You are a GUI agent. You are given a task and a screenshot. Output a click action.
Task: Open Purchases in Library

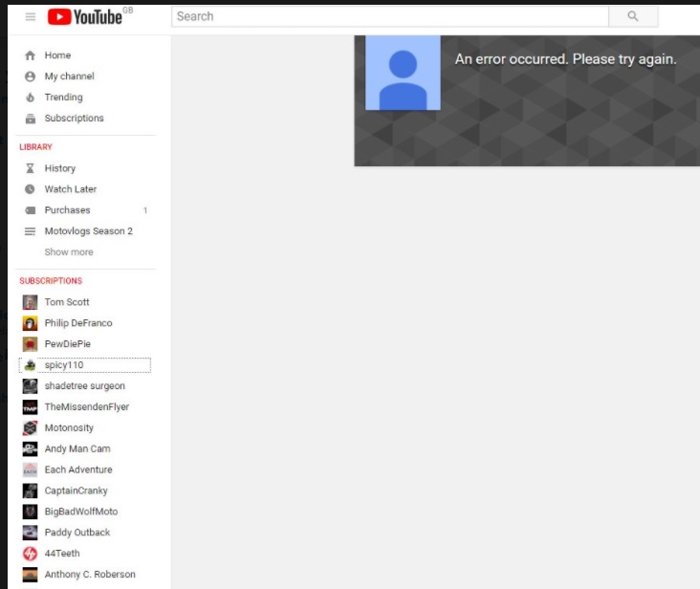(x=67, y=210)
